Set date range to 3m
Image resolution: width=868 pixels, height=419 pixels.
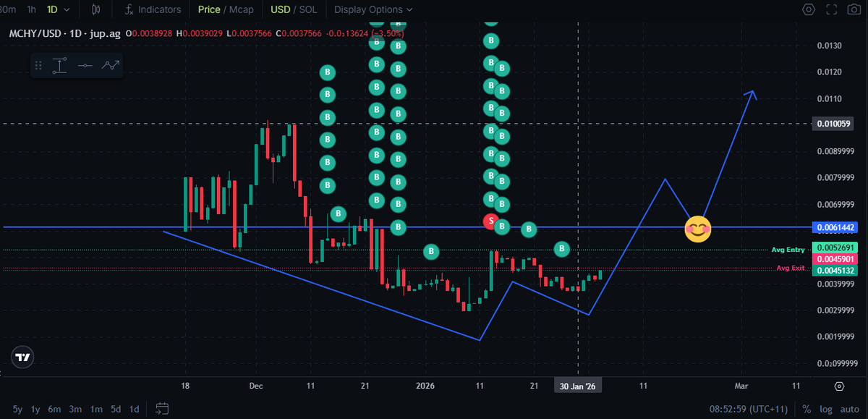click(75, 409)
